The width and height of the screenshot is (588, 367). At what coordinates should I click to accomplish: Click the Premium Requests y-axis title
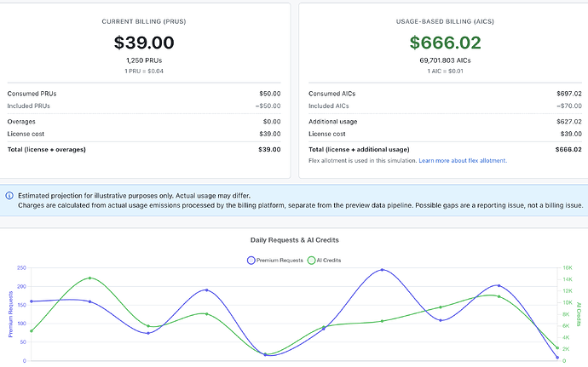tap(10, 314)
